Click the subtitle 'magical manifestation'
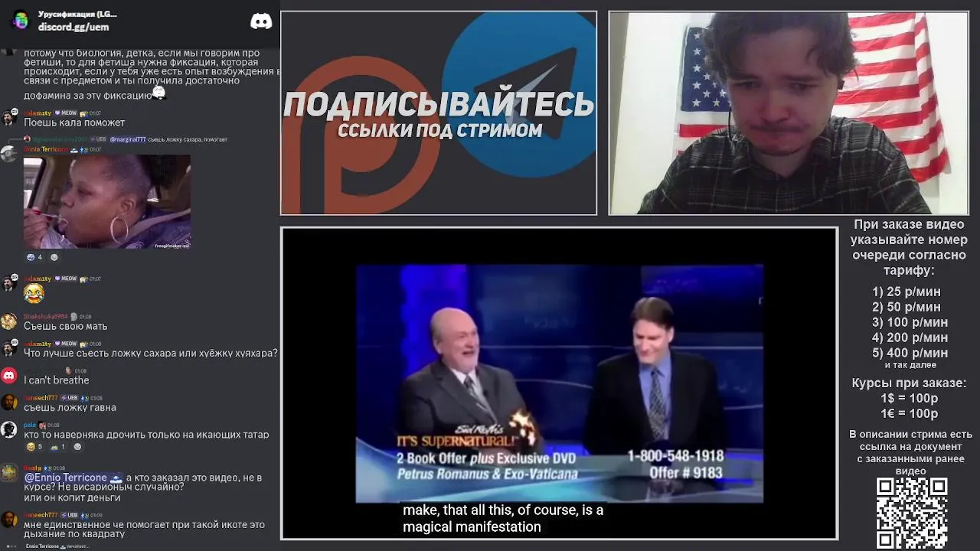 click(x=472, y=527)
